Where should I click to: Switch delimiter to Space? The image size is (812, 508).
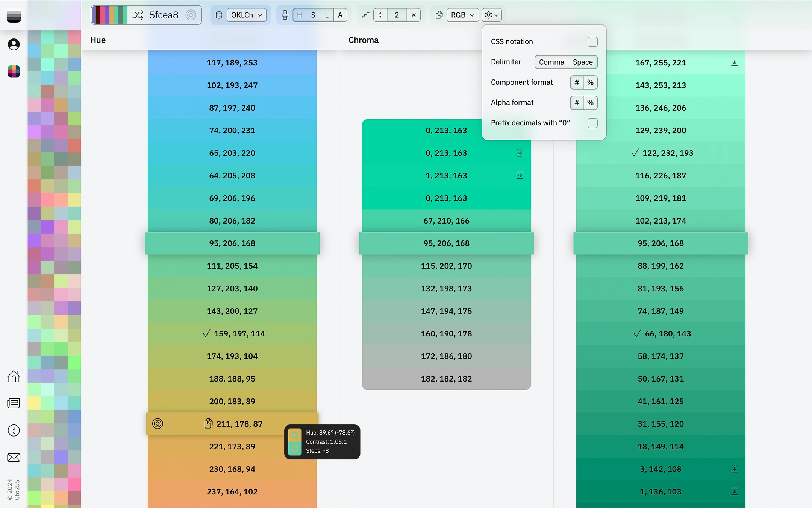tap(582, 62)
